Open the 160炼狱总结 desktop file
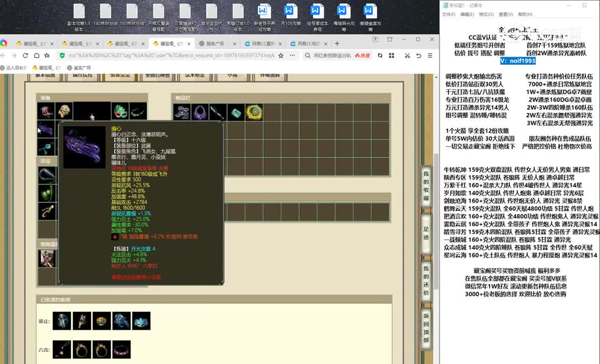 132,15
